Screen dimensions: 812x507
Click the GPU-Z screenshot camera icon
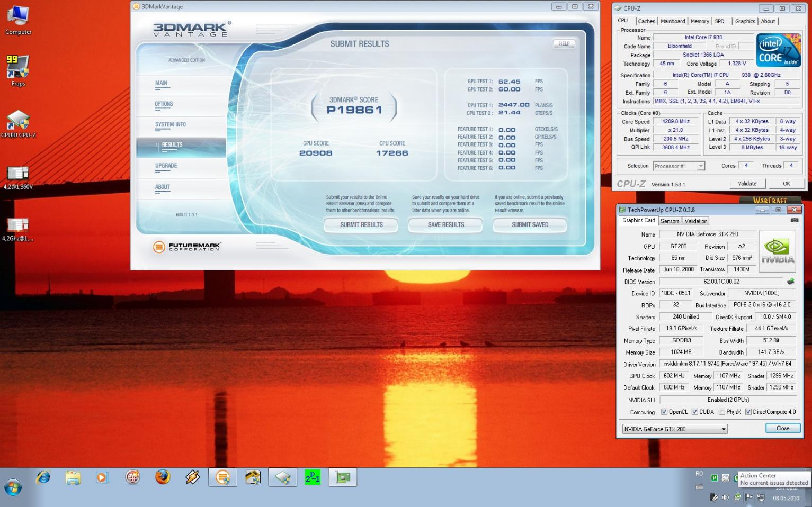tap(794, 220)
